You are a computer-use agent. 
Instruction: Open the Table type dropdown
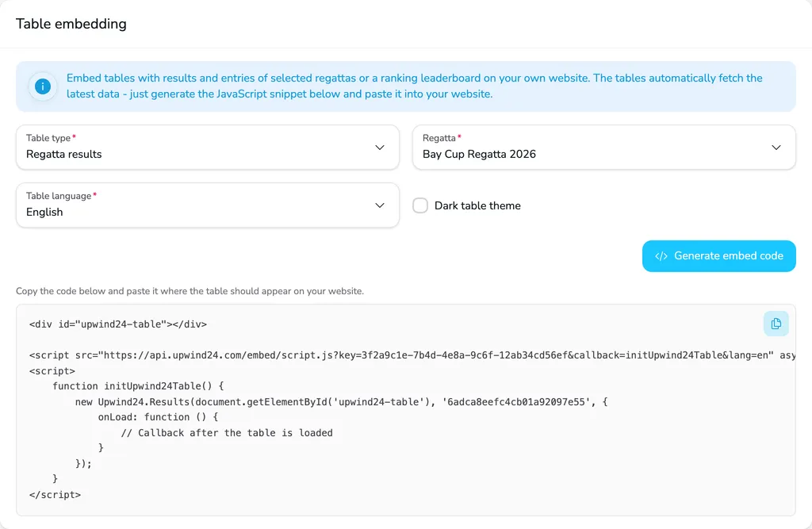(208, 148)
